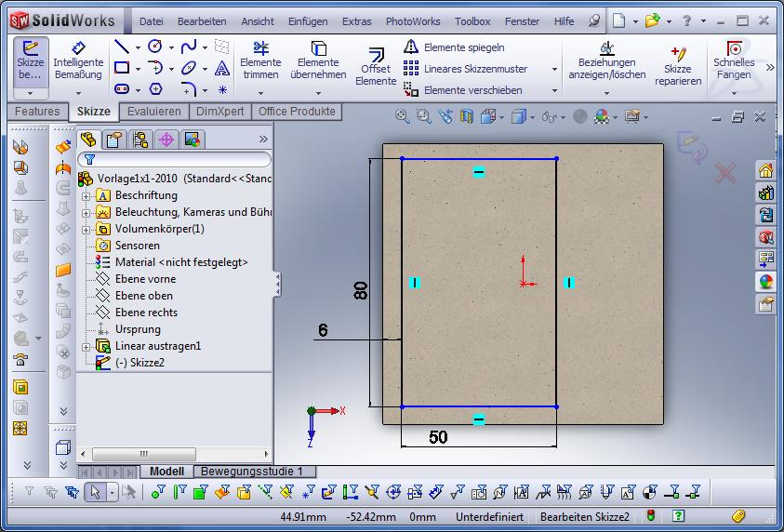784x532 pixels.
Task: Select Ebene vorne in the feature tree
Action: point(145,279)
